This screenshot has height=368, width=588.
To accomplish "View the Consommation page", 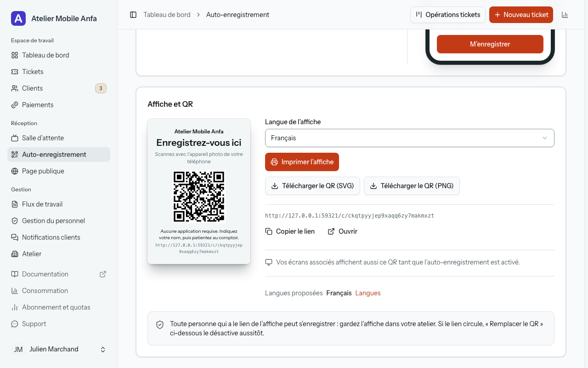I will pyautogui.click(x=59, y=291).
